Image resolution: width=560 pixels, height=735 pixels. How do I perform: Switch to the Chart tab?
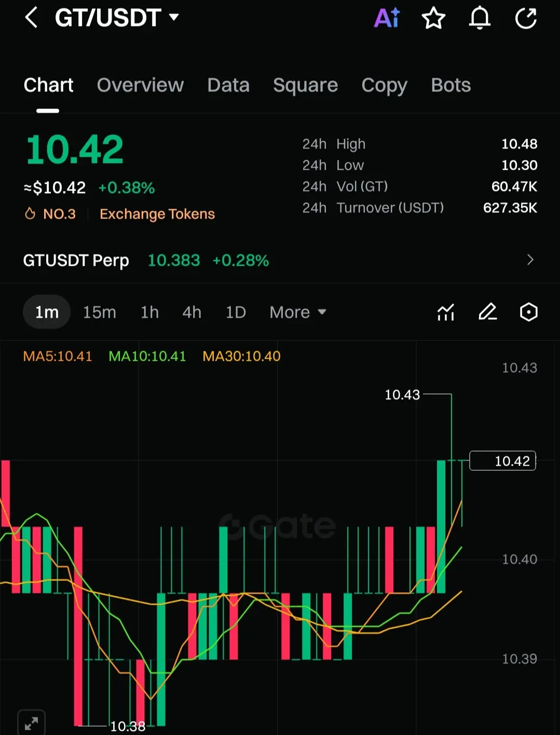pos(48,85)
